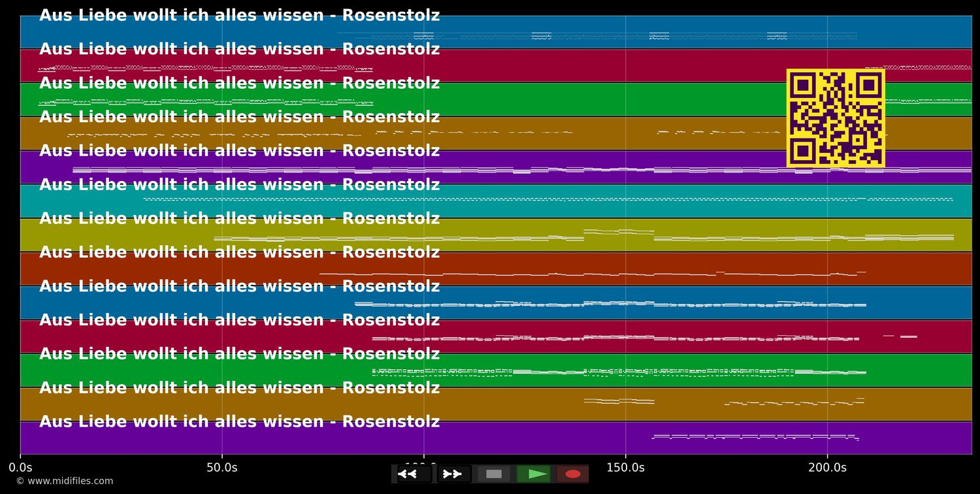Click the 50.0s time axis label

[222, 467]
